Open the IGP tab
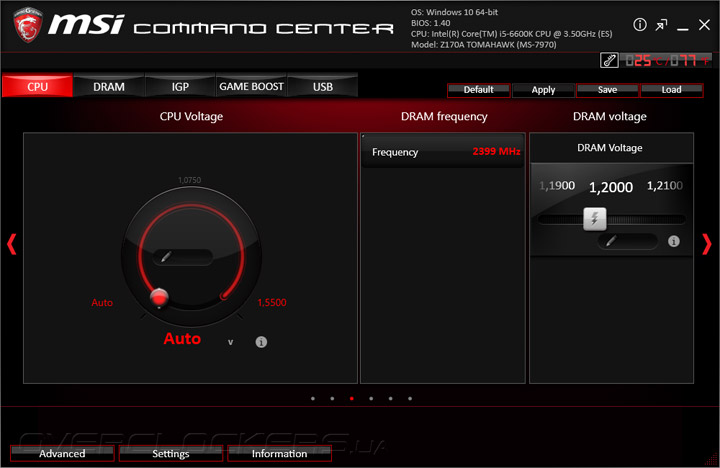 click(180, 86)
